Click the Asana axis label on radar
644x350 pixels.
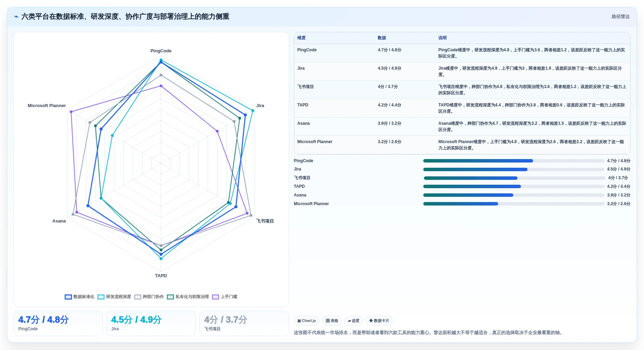click(x=59, y=221)
